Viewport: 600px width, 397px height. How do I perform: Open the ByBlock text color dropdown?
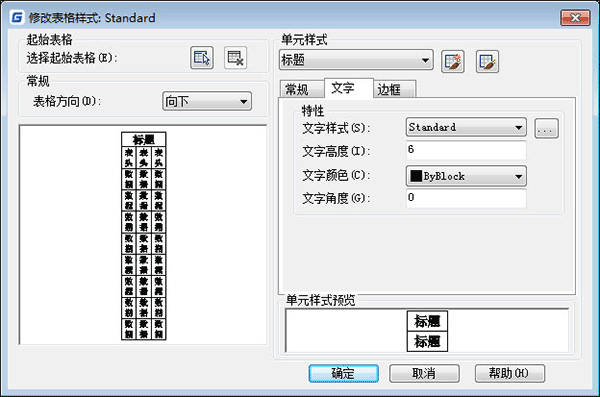pyautogui.click(x=466, y=176)
